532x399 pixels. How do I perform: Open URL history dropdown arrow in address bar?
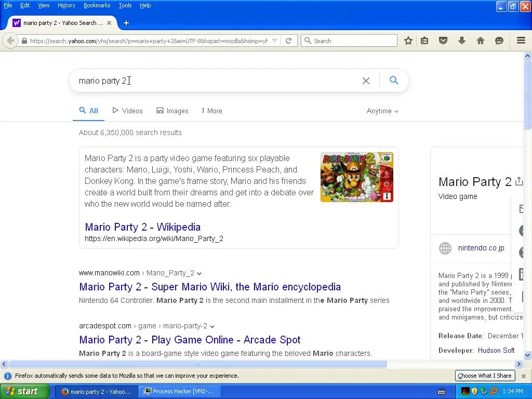[275, 41]
